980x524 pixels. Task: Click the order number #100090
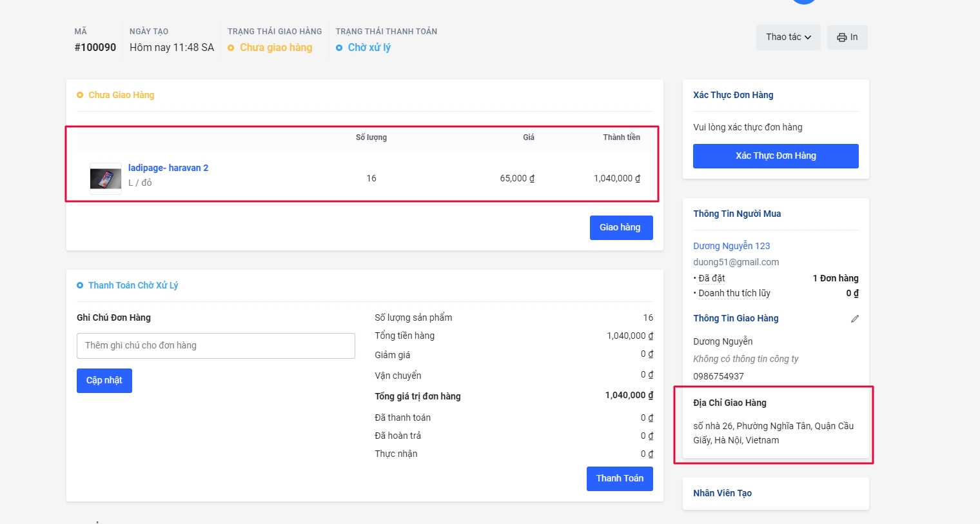pos(95,48)
